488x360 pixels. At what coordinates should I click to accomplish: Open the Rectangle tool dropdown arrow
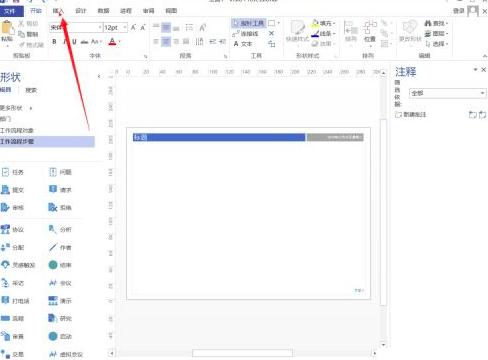pyautogui.click(x=279, y=23)
